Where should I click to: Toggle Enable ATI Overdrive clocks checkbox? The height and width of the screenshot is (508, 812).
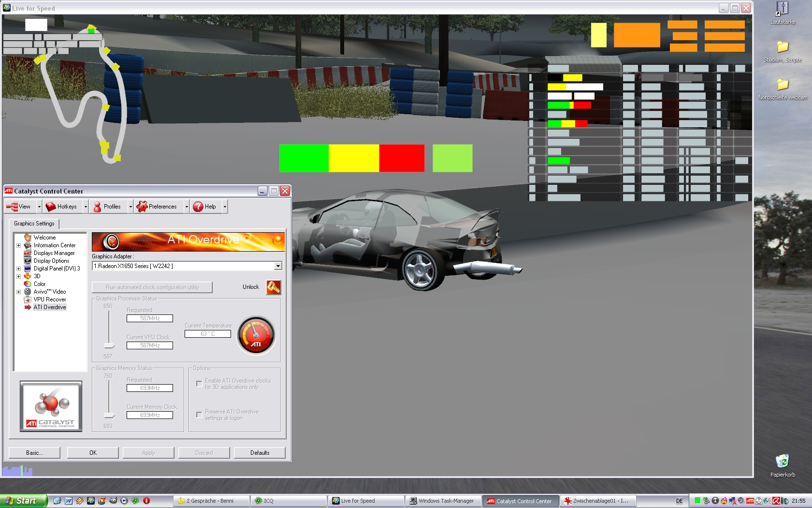click(199, 384)
